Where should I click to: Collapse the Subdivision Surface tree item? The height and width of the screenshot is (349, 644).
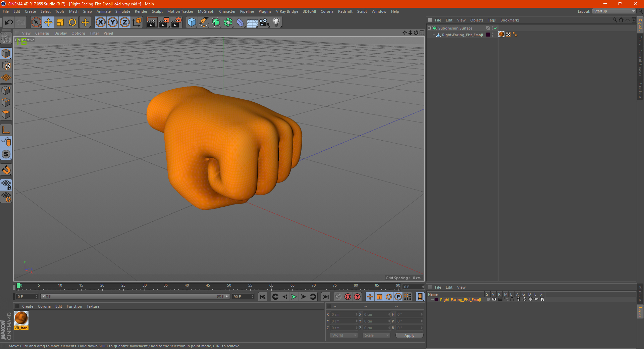point(429,28)
